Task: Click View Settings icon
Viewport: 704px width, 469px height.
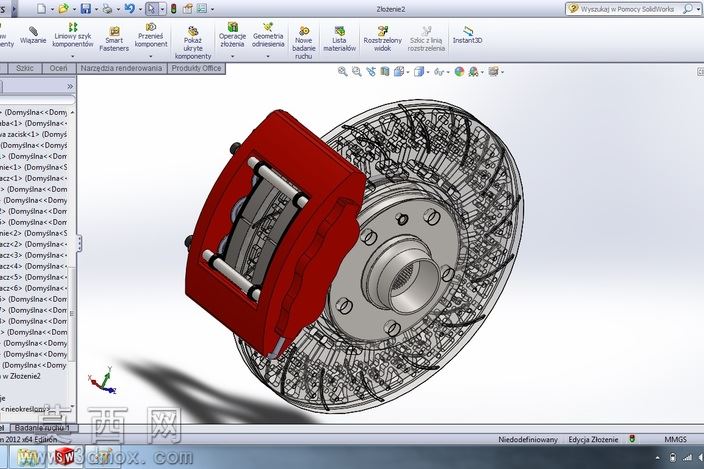Action: 493,71
